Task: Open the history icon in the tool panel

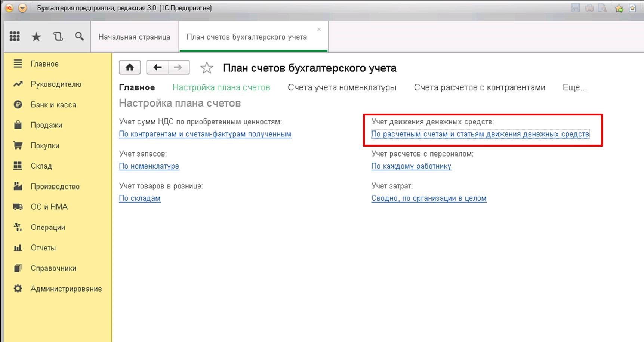Action: [58, 37]
